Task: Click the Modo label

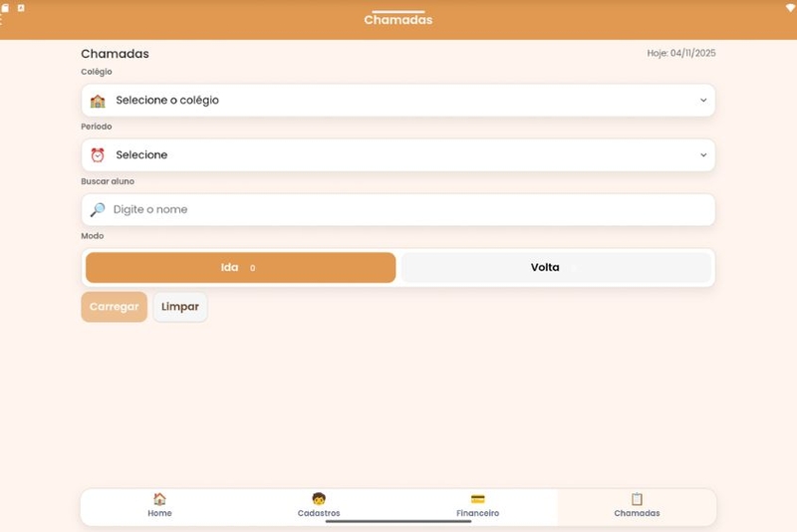Action: [x=92, y=236]
